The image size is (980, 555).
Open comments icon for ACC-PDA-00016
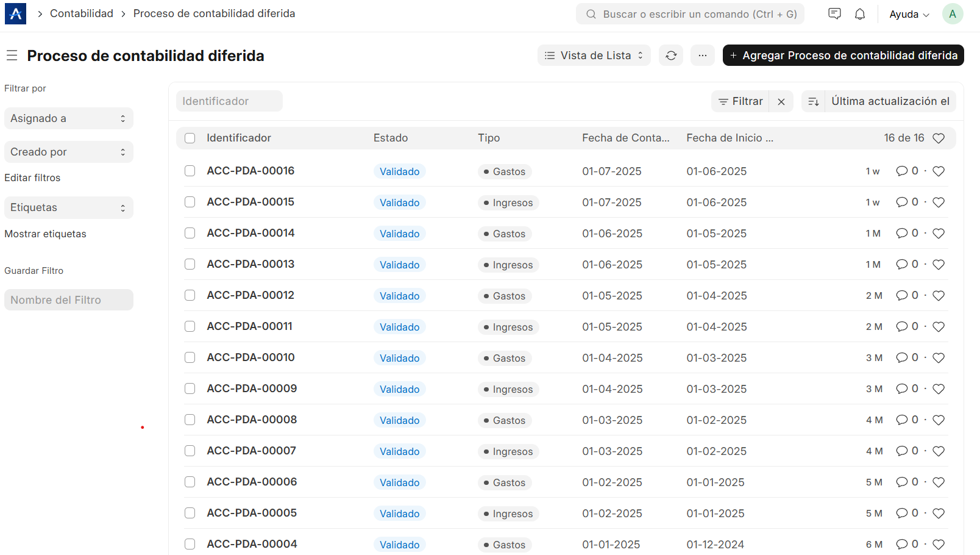click(x=902, y=171)
